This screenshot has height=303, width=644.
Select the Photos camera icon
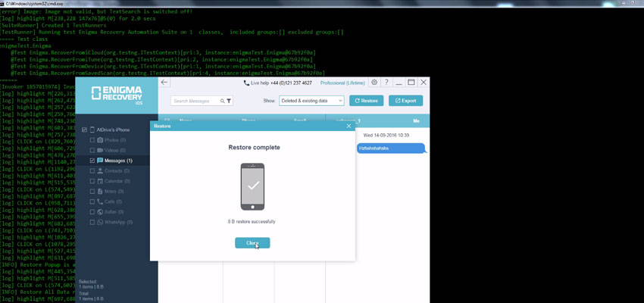(x=100, y=140)
